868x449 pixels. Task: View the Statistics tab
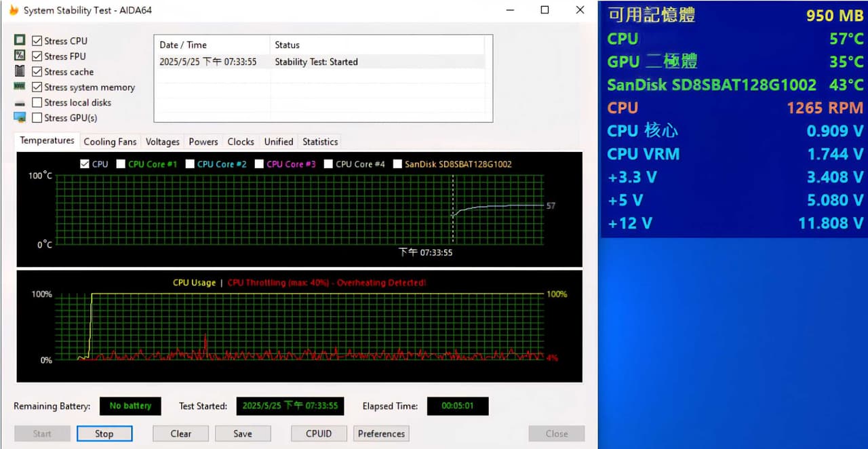320,142
